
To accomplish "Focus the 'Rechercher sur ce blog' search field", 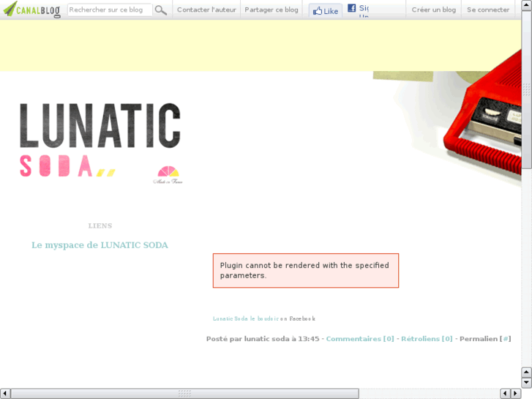I will click(110, 10).
